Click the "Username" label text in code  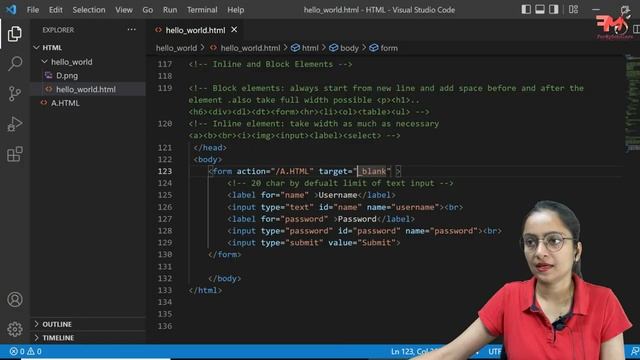click(338, 195)
